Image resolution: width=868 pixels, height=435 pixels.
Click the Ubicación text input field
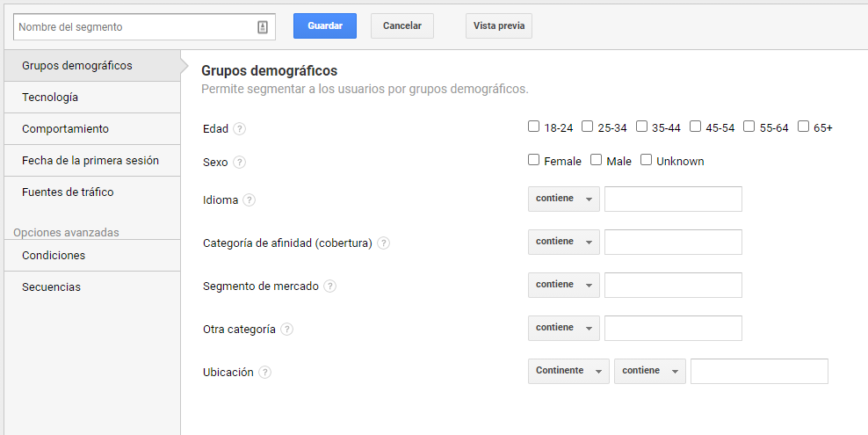[759, 372]
